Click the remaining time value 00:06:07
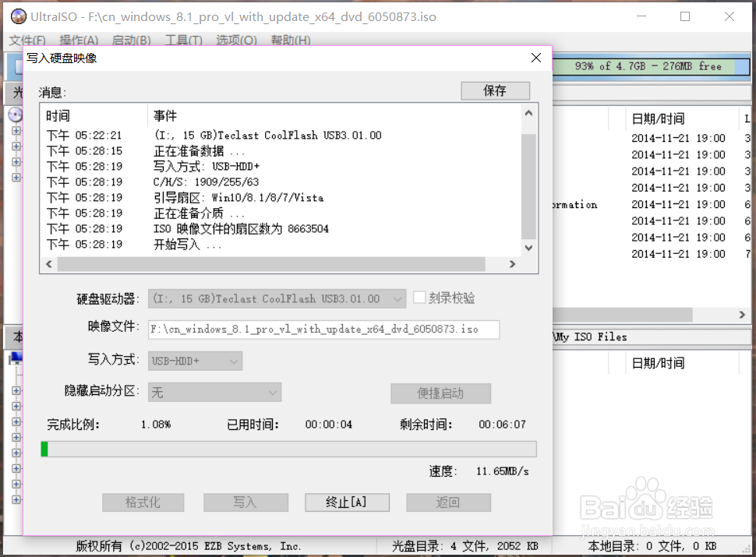 tap(502, 425)
